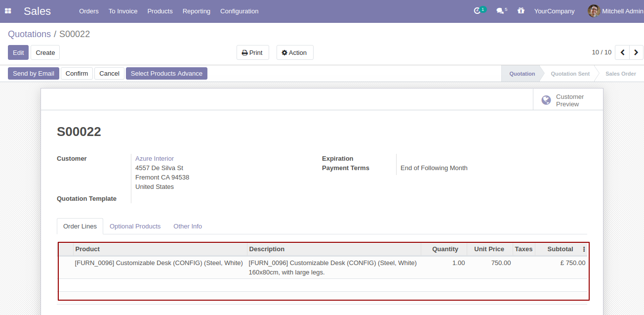Screen dimensions: 644x315
Task: Open column options three-dot icon
Action: pos(584,249)
